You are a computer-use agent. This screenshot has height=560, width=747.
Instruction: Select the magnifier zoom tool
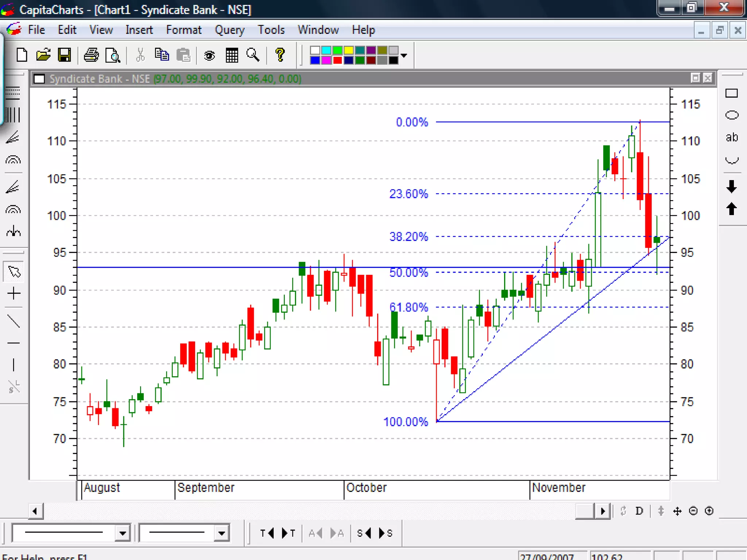pos(253,55)
